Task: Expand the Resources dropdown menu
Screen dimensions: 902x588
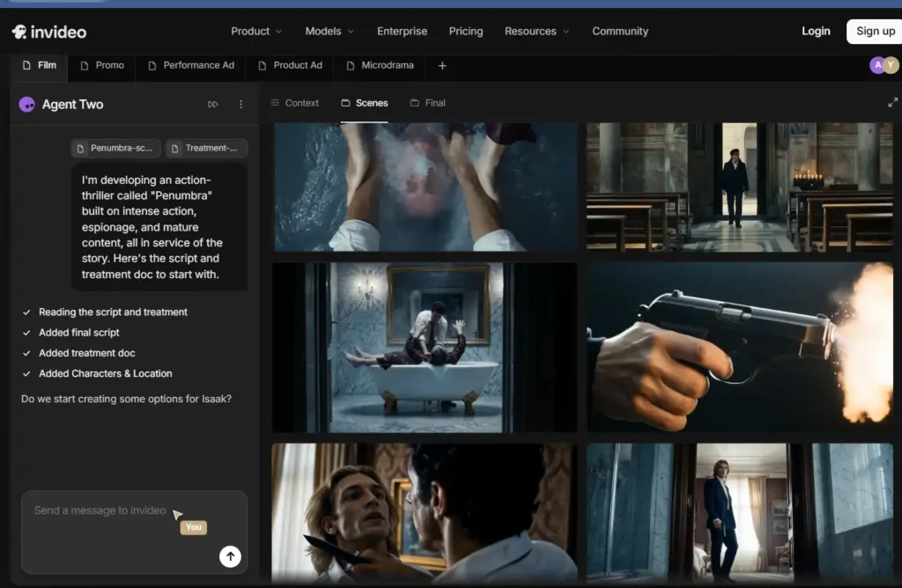Action: [x=536, y=31]
